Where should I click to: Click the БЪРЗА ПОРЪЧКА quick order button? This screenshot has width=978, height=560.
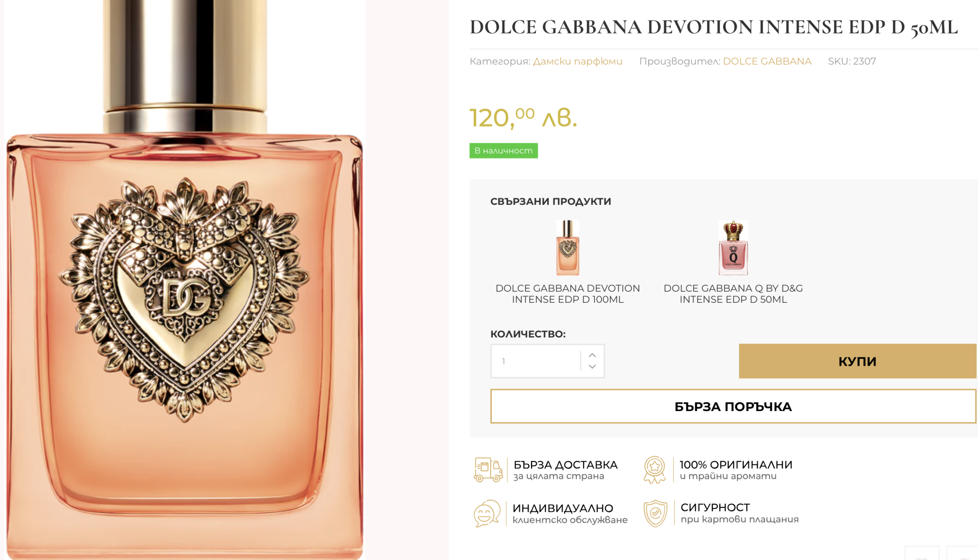(733, 406)
